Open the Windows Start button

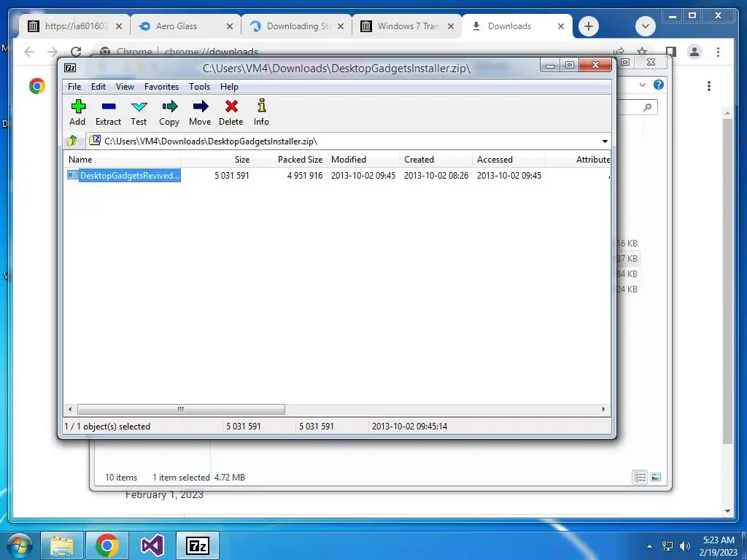tap(18, 545)
